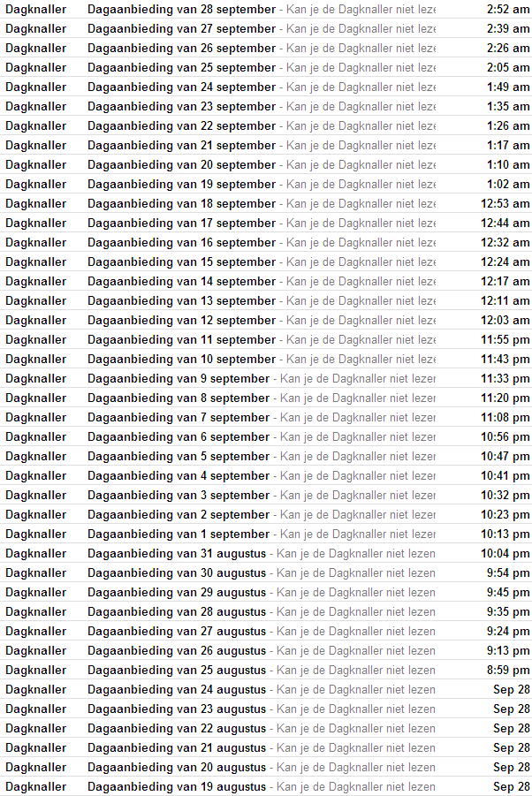
Task: Click the 8:59 pm timestamp
Action: (x=508, y=670)
